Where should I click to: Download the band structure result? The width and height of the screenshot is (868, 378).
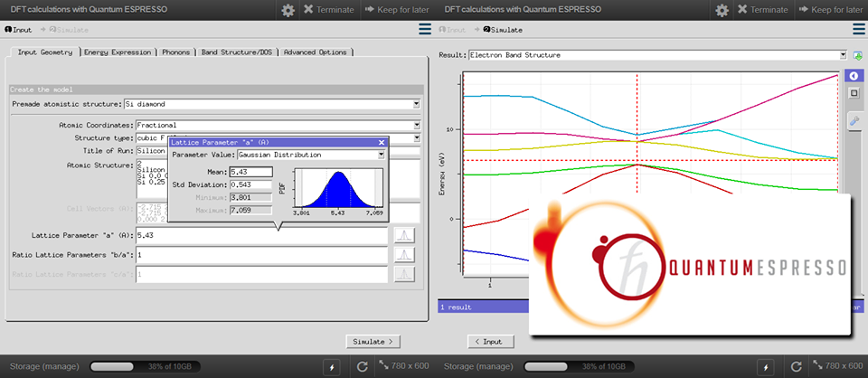tap(858, 55)
